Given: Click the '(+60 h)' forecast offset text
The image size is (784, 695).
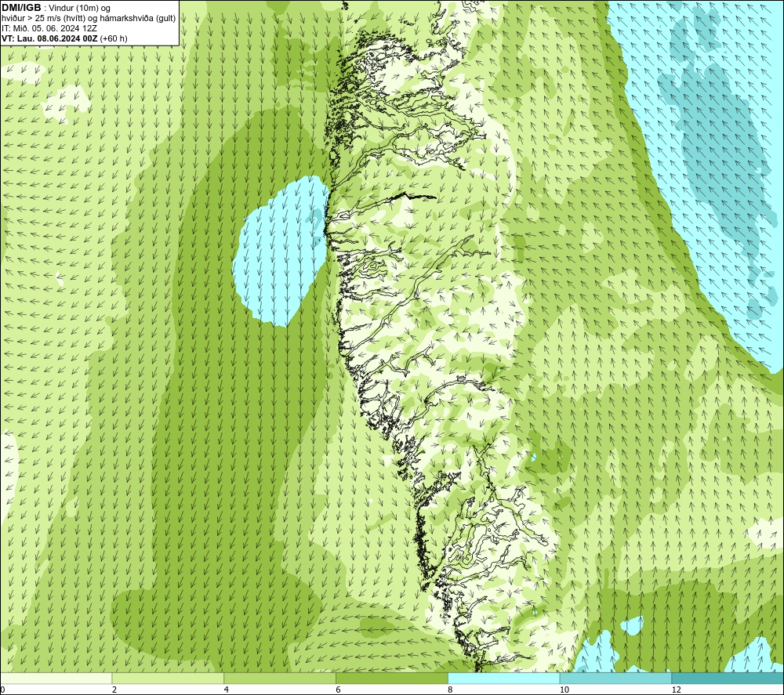Looking at the screenshot, I should pyautogui.click(x=114, y=38).
